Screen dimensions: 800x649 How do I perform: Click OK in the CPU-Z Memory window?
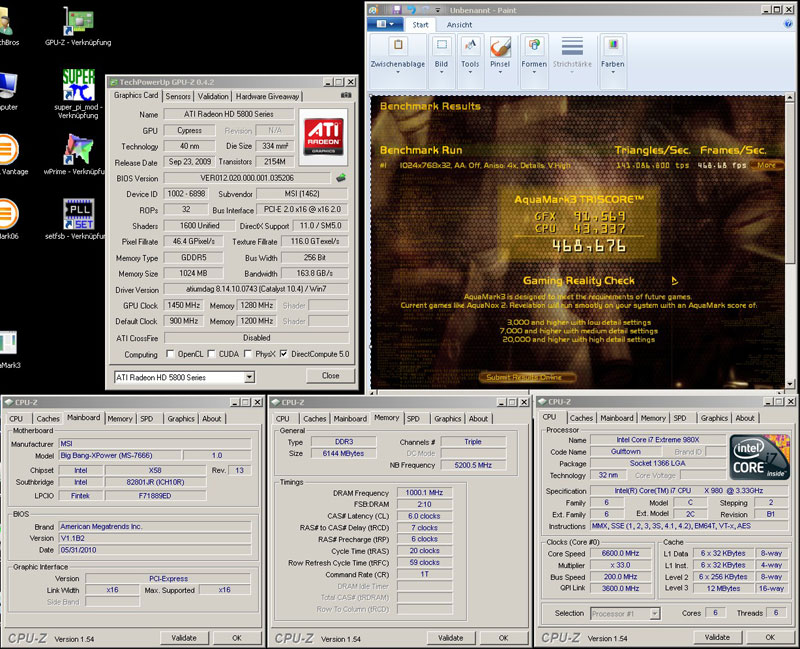click(504, 638)
